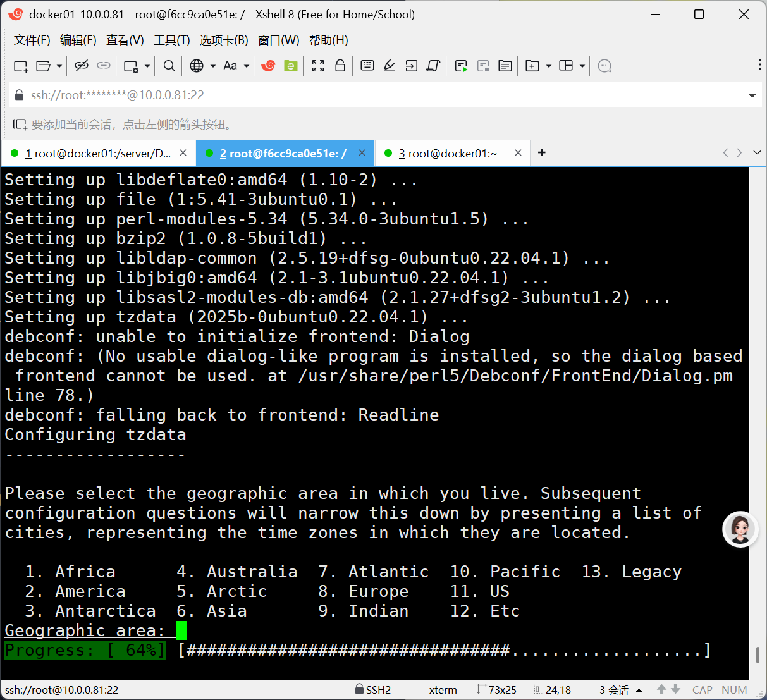The width and height of the screenshot is (767, 700).
Task: Expand the Aa font dropdown arrow
Action: tap(247, 66)
